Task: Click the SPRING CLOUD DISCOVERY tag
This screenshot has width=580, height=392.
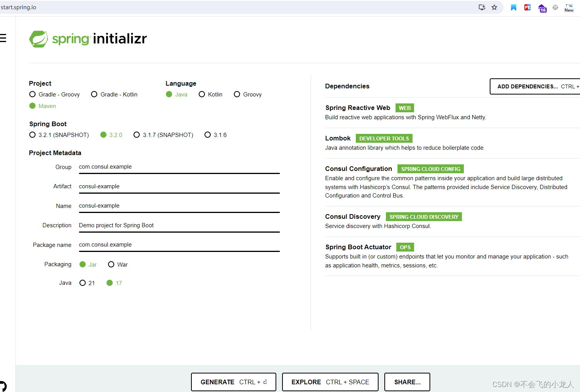Action: [x=424, y=217]
